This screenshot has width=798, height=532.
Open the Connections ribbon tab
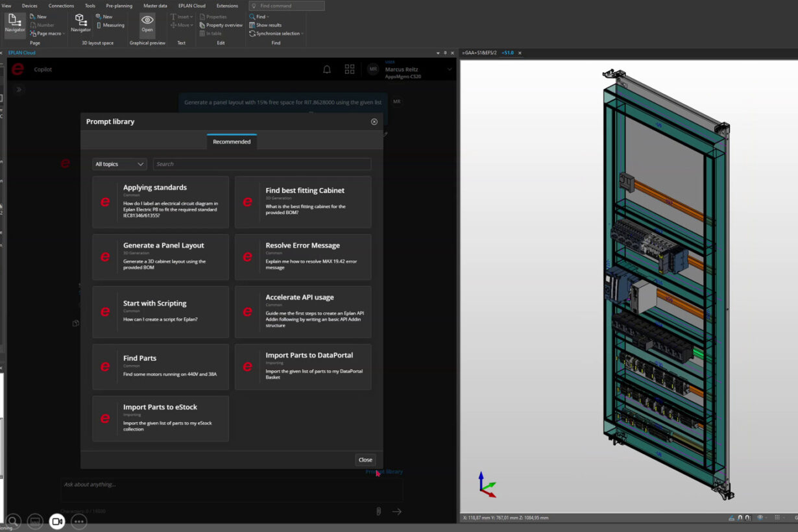tap(61, 6)
